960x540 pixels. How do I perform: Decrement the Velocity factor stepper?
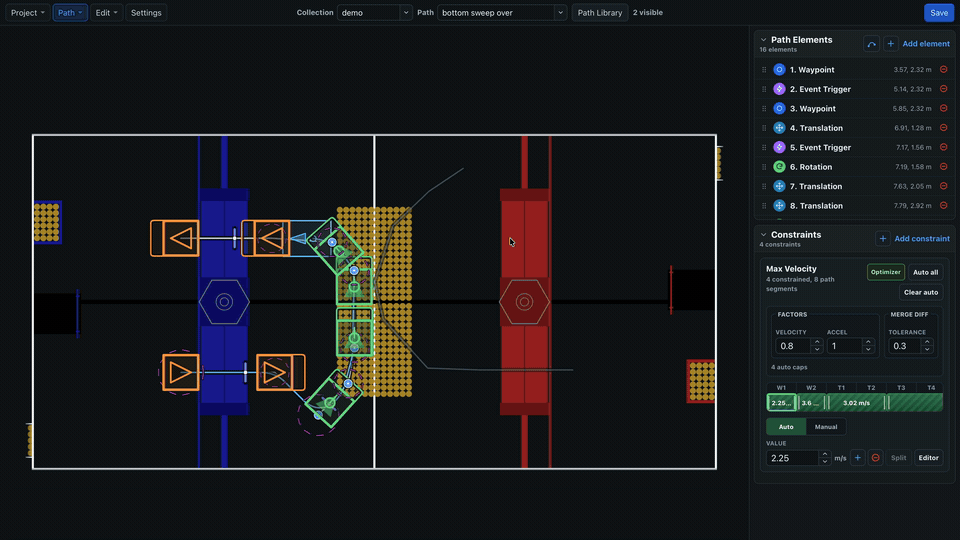click(x=817, y=350)
